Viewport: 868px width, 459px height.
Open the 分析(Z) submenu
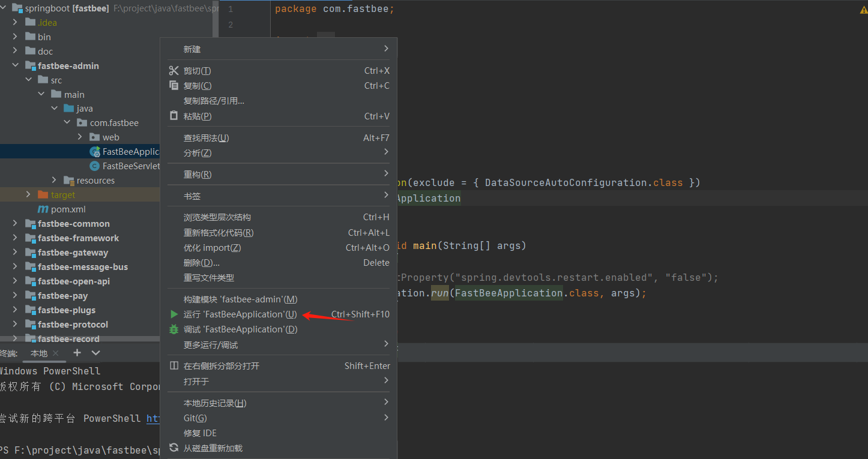[x=279, y=153]
